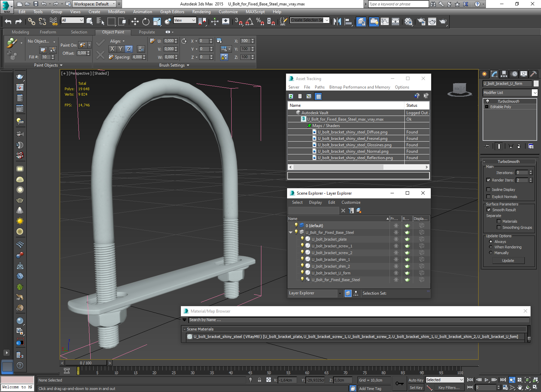Click the Time Configuration icon
Viewport: 541px width, 392px height.
[x=505, y=387]
